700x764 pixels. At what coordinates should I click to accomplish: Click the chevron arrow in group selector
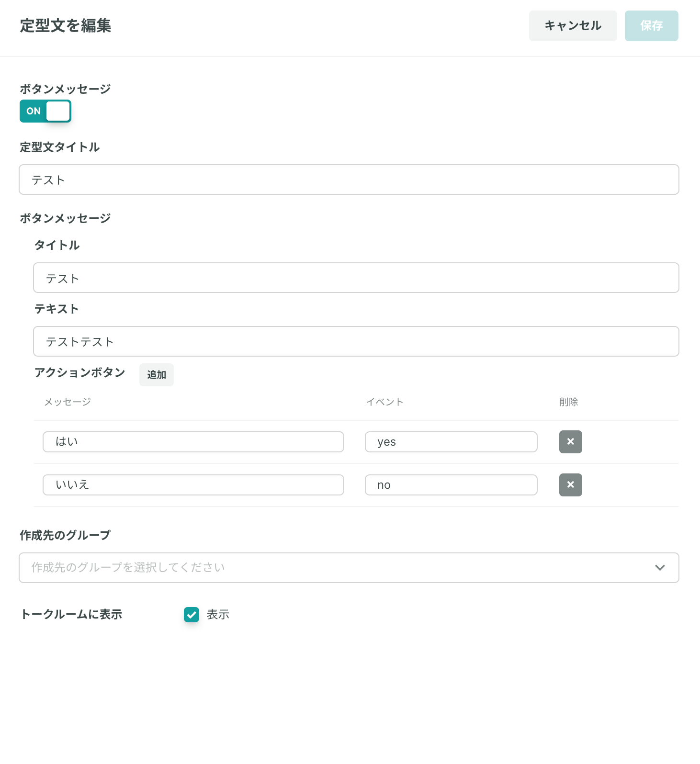[660, 568]
